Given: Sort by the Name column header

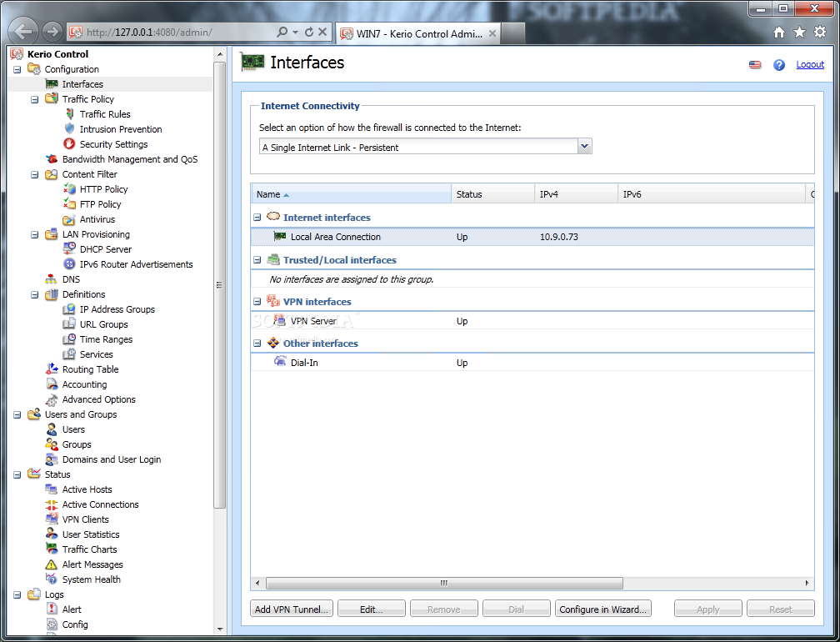Looking at the screenshot, I should tap(352, 194).
